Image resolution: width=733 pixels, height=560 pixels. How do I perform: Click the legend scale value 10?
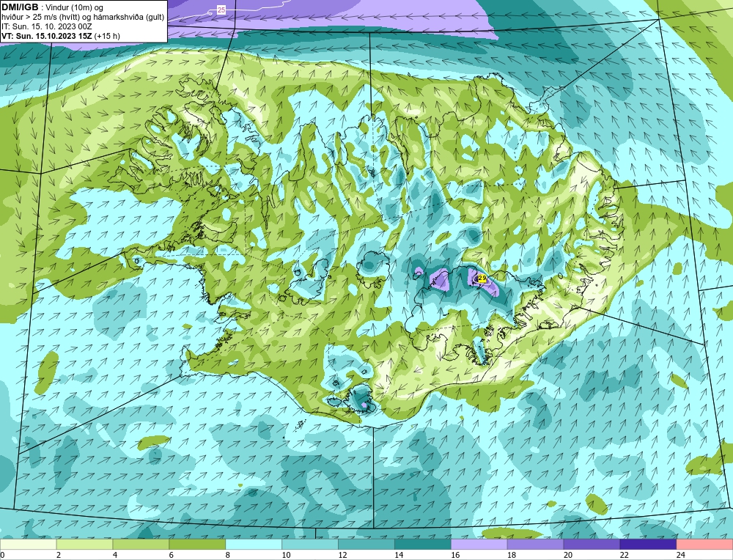pos(286,555)
